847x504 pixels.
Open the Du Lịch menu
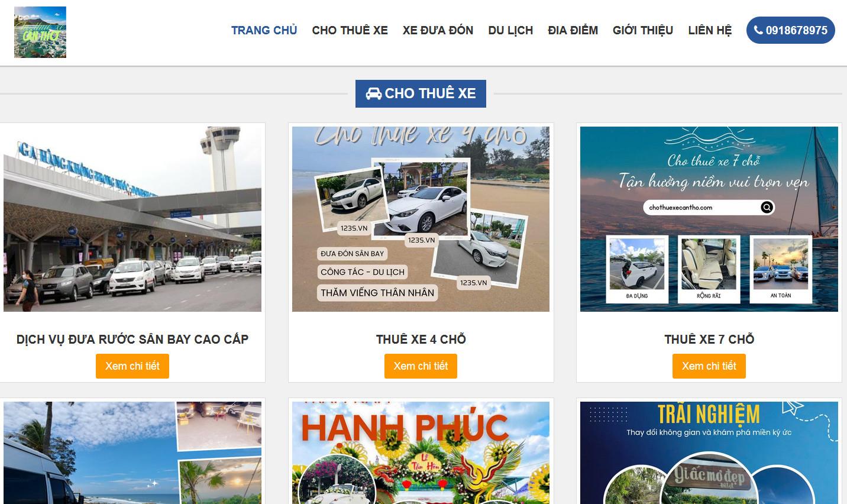(510, 30)
